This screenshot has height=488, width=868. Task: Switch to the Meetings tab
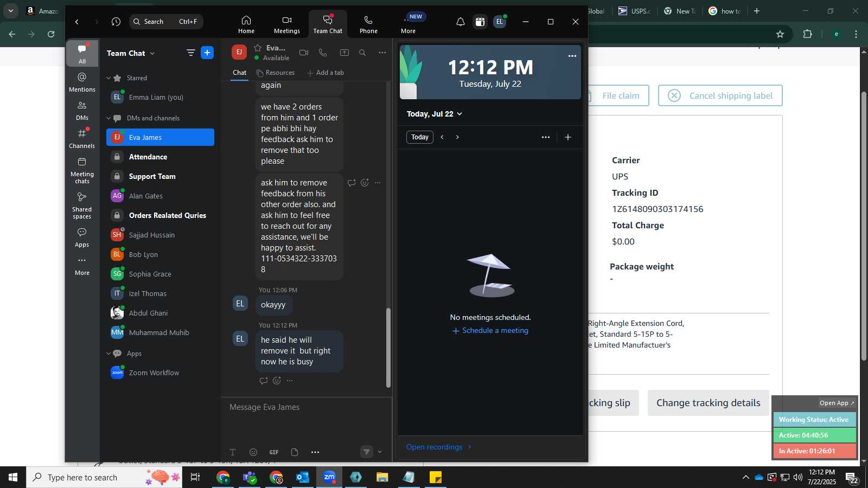tap(286, 24)
